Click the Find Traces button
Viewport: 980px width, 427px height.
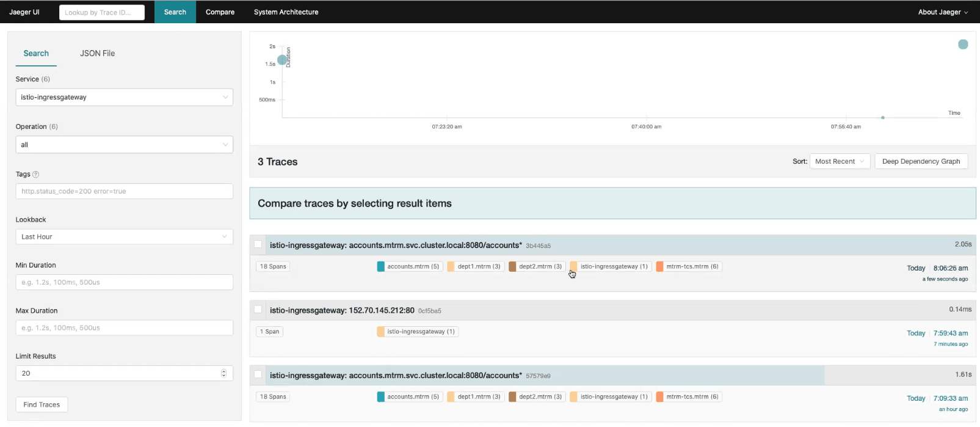point(42,405)
